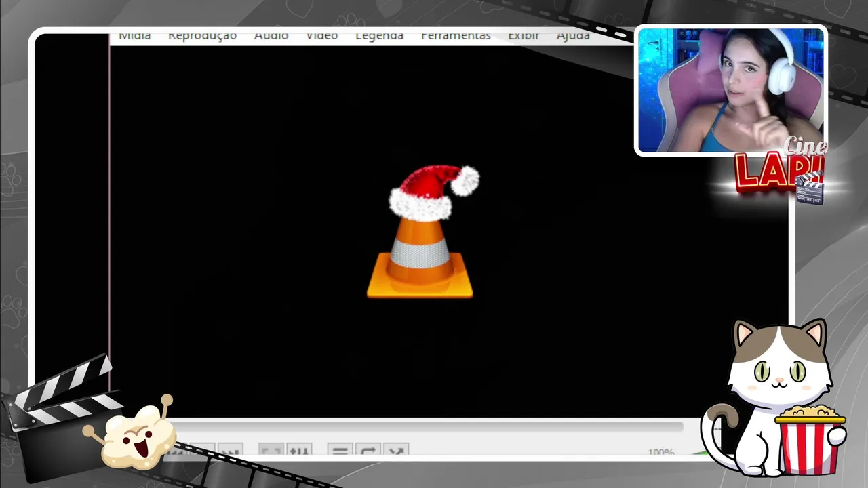The width and height of the screenshot is (868, 488).
Task: Open the Mídia menu in VLC
Action: click(x=134, y=36)
